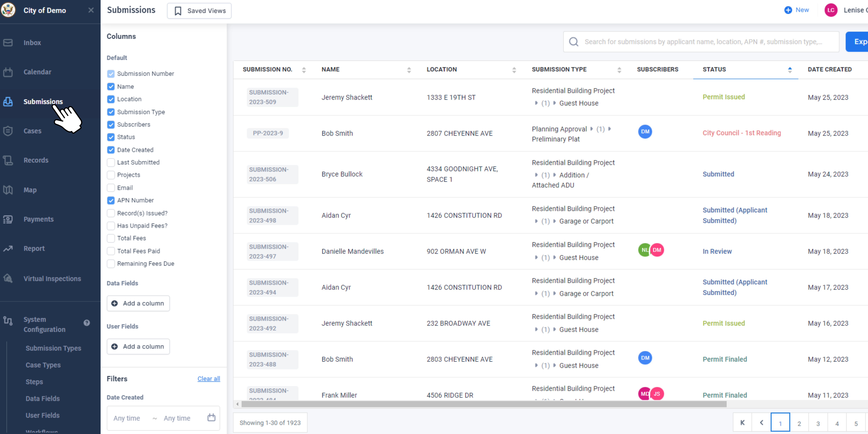
Task: Click the Clear all filters link
Action: [209, 379]
